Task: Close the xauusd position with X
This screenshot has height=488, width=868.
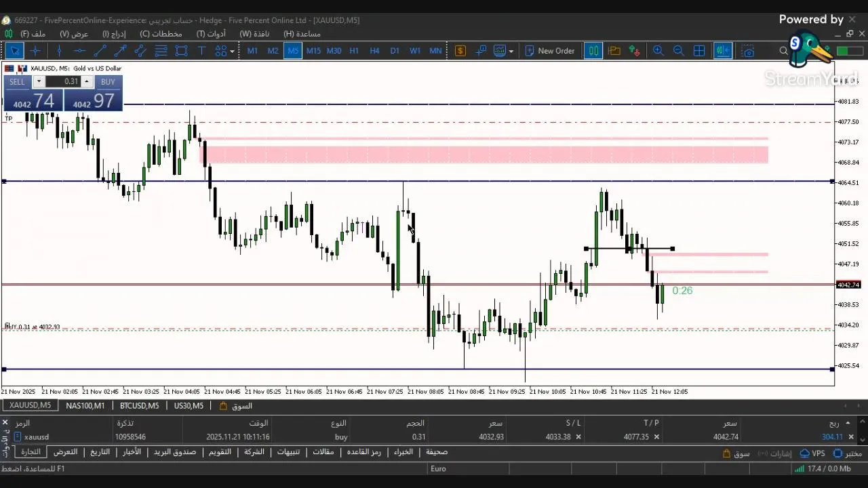Action: pyautogui.click(x=851, y=437)
